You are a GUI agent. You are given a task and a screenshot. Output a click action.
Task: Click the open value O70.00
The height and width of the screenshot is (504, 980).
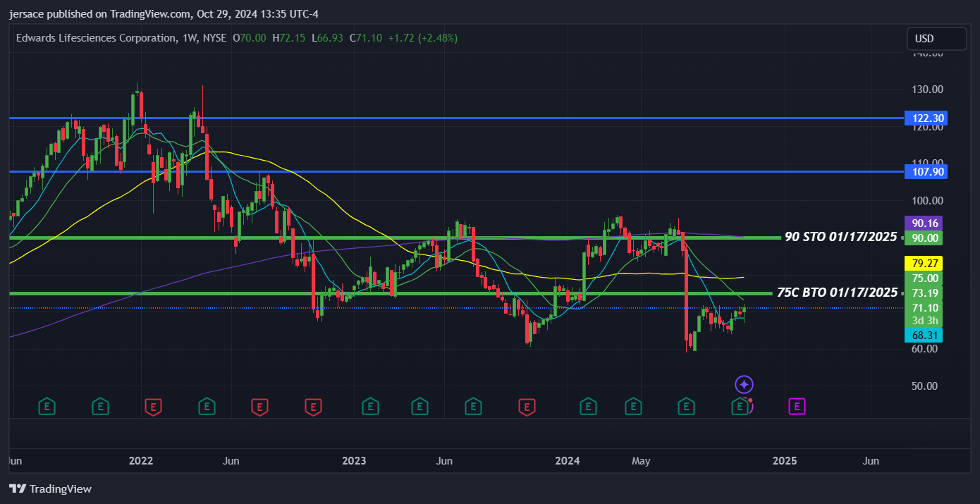click(x=250, y=38)
